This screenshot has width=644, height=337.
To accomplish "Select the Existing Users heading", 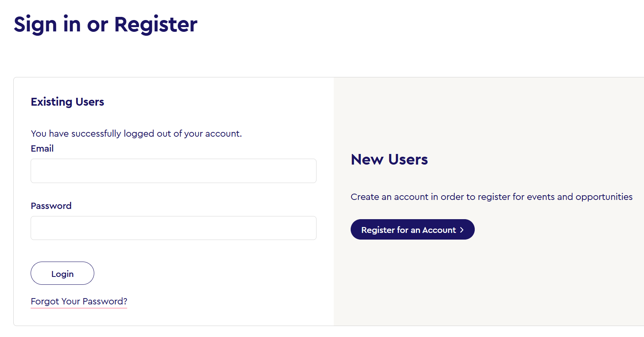I will click(x=67, y=102).
